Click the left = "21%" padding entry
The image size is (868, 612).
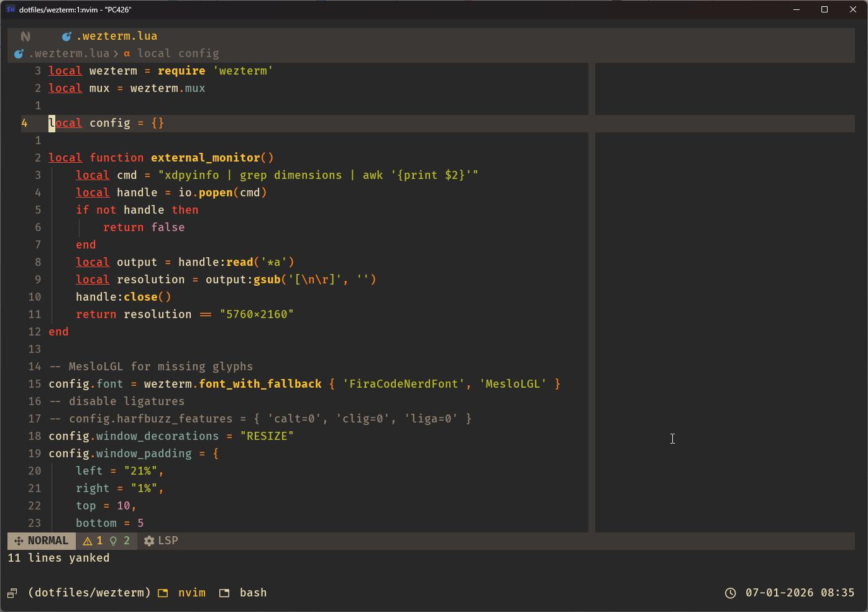[x=120, y=471]
